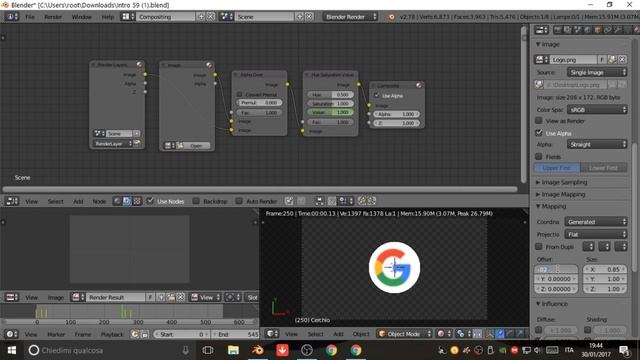
Task: Delete the Compositing screen layout with X icon
Action: (x=211, y=17)
